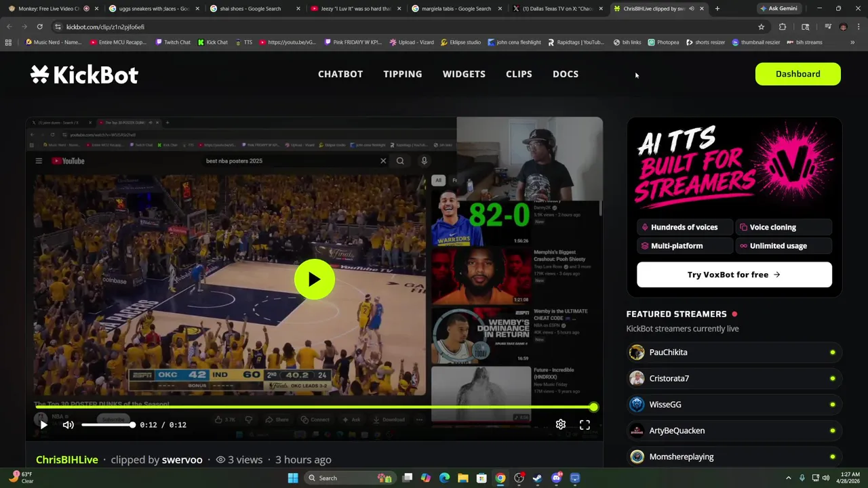Open File Explorer from the taskbar
Viewport: 868px width, 488px height.
coord(463,478)
